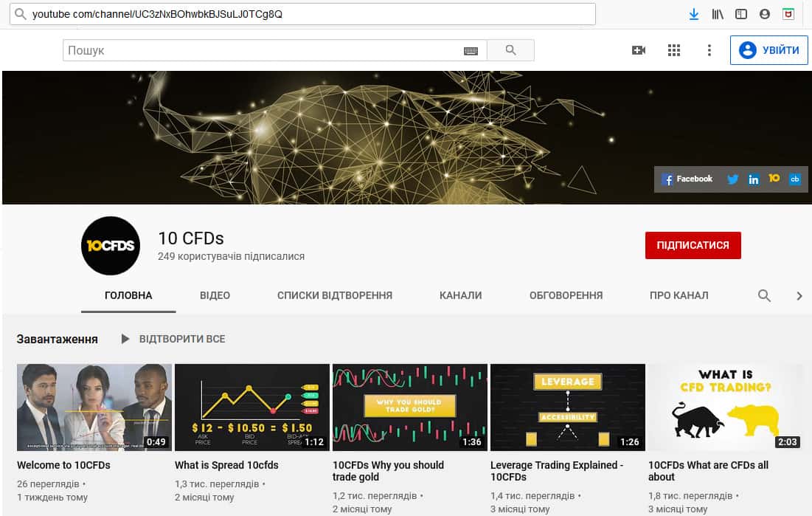
Task: Click the channel search magnifier icon
Action: click(764, 296)
